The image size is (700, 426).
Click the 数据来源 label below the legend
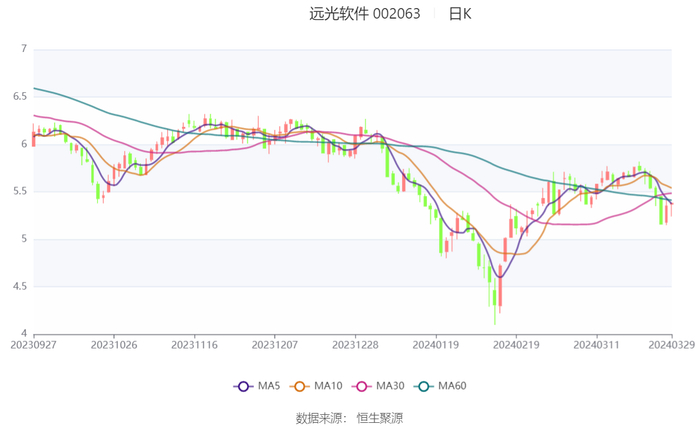pos(321,417)
